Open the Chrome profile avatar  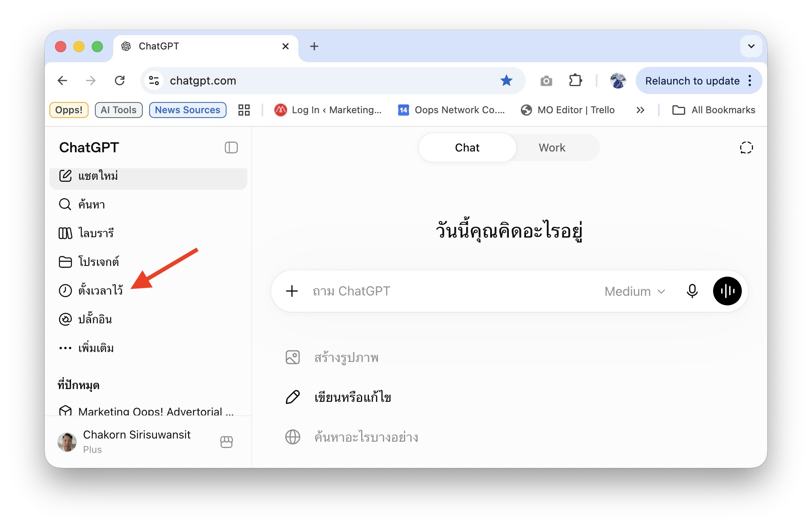tap(618, 81)
